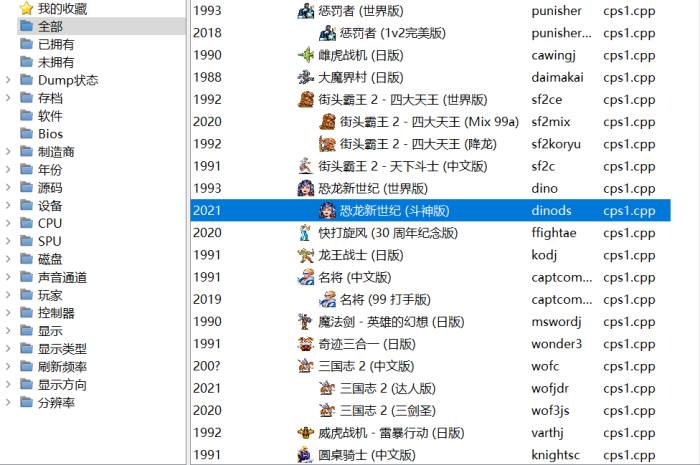700x465 pixels.
Task: Click the 名将 (99 打手版) icon
Action: click(327, 299)
